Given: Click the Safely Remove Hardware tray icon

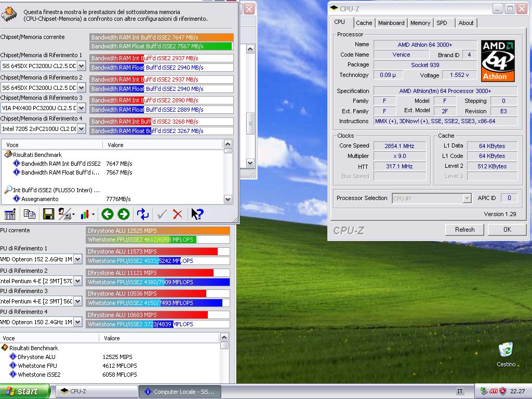Looking at the screenshot, I should point(484,391).
